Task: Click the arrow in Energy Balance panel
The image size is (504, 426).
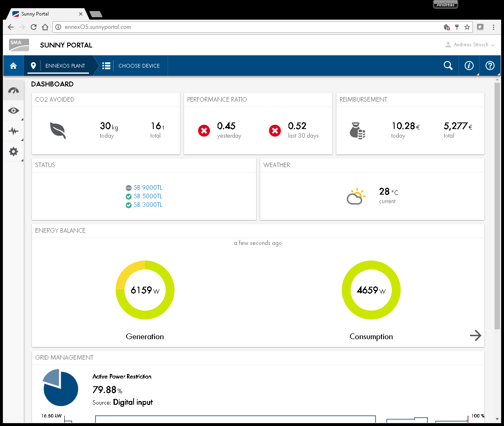Action: pos(475,335)
